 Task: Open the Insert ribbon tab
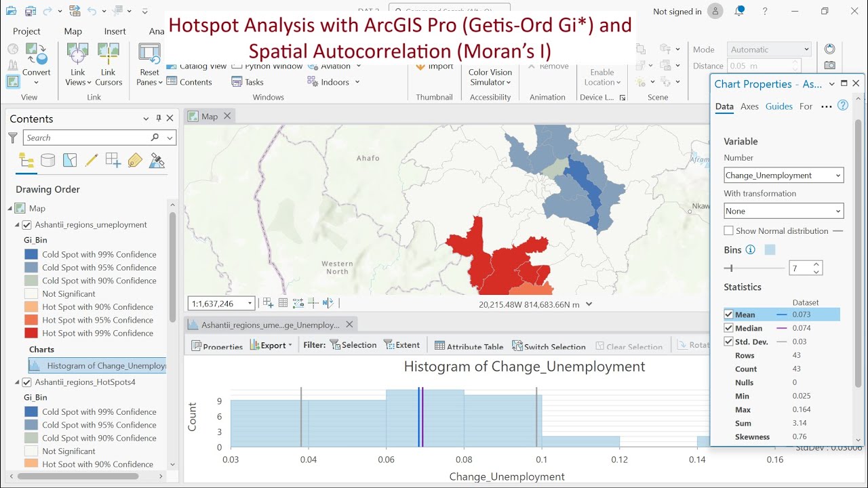coord(115,31)
